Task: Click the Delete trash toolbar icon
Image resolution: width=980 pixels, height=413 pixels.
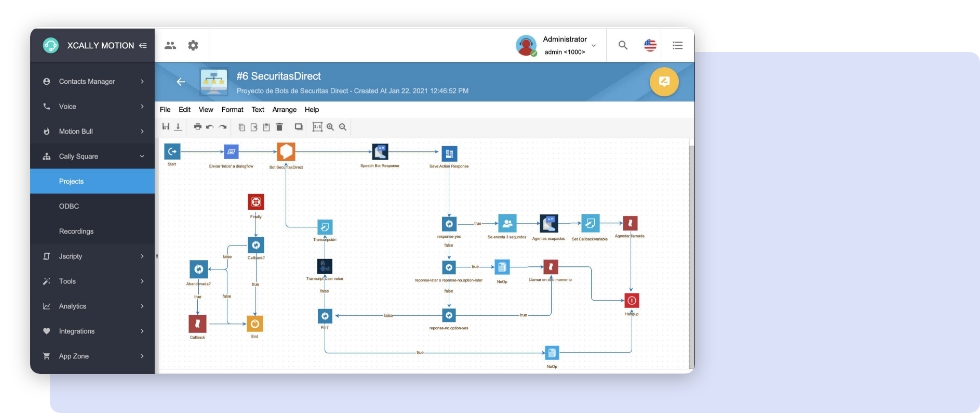Action: [x=279, y=127]
